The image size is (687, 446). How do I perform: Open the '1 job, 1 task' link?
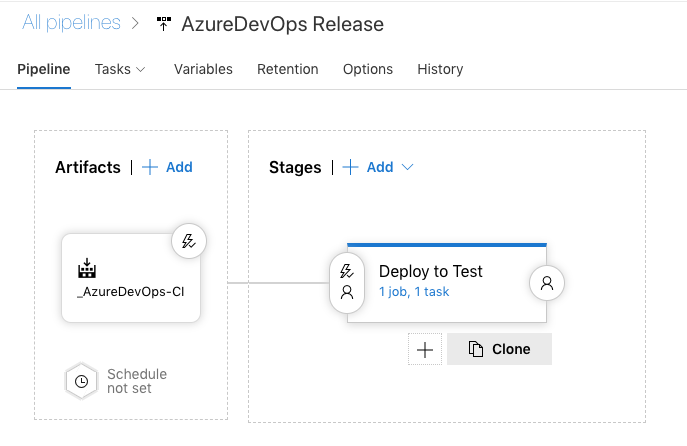click(x=414, y=292)
